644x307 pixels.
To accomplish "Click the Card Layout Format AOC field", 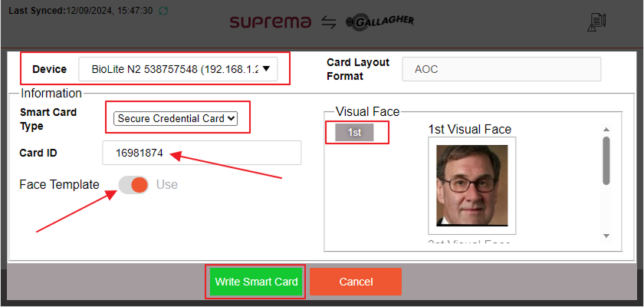I will coord(501,69).
